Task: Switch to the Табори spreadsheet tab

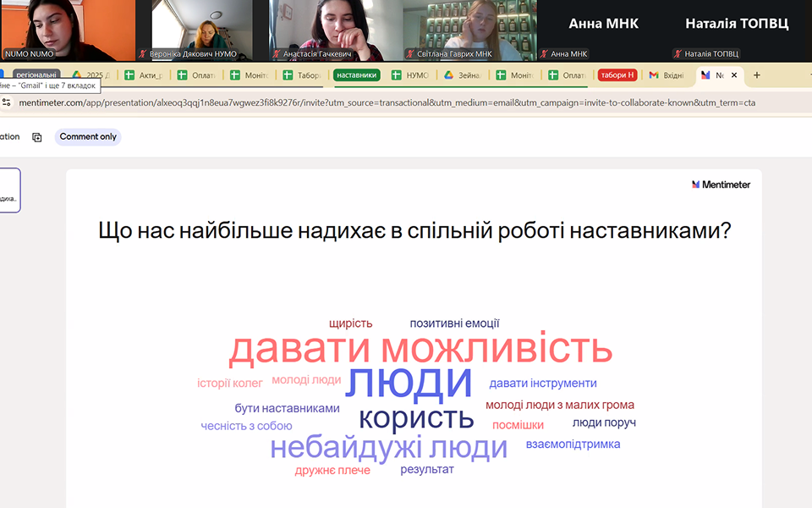Action: click(303, 75)
